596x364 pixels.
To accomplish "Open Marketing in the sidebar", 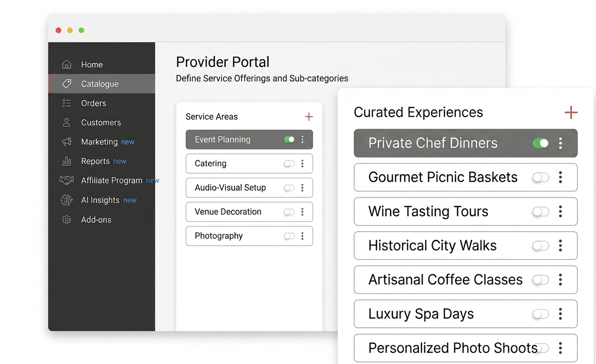I will coord(102,142).
